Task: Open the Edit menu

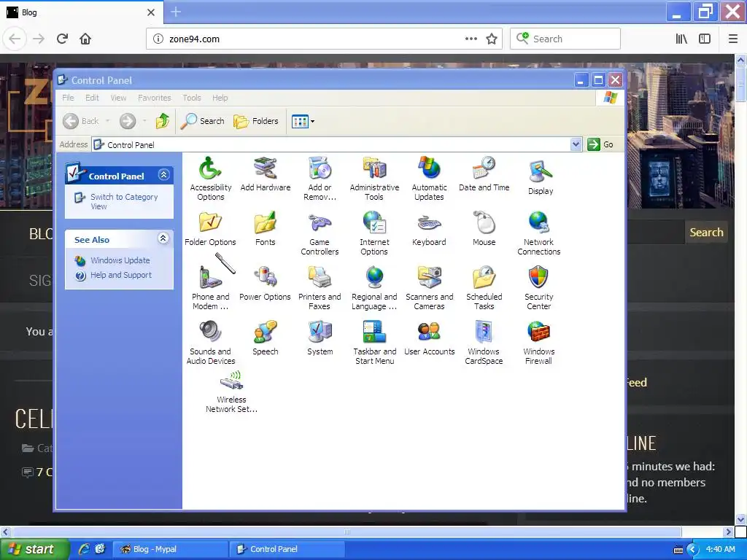Action: (x=92, y=98)
